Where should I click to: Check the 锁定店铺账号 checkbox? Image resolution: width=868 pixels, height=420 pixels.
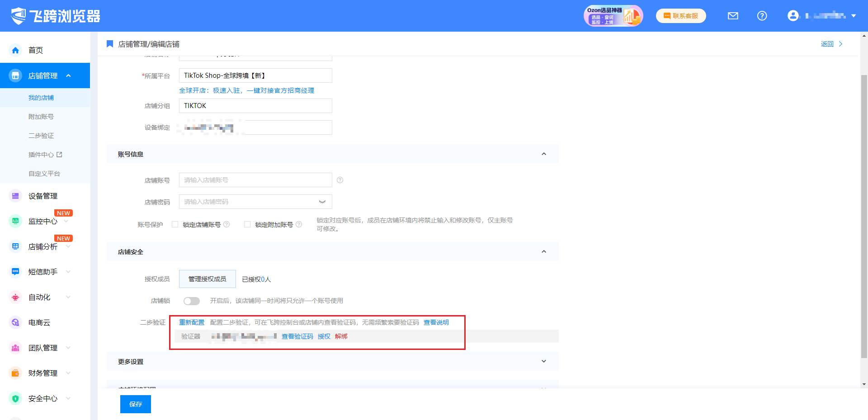175,224
